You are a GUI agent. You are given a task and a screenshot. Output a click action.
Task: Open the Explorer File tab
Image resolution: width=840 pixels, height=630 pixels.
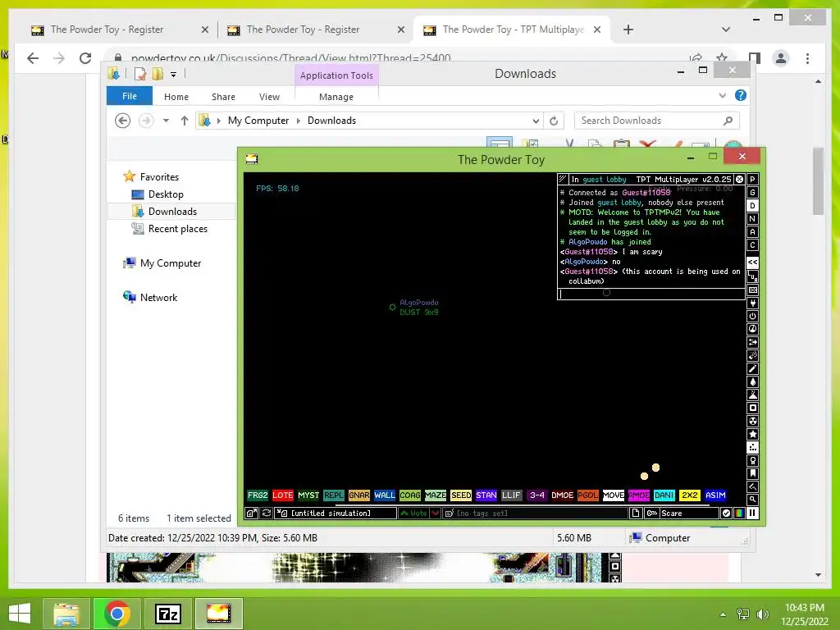pyautogui.click(x=129, y=96)
